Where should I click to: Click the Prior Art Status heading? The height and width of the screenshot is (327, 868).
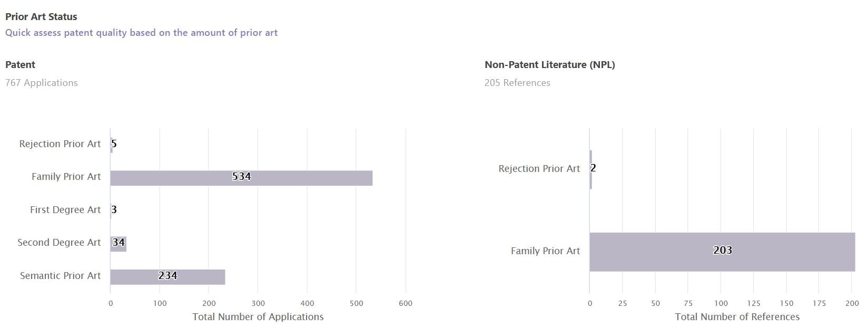tap(41, 17)
